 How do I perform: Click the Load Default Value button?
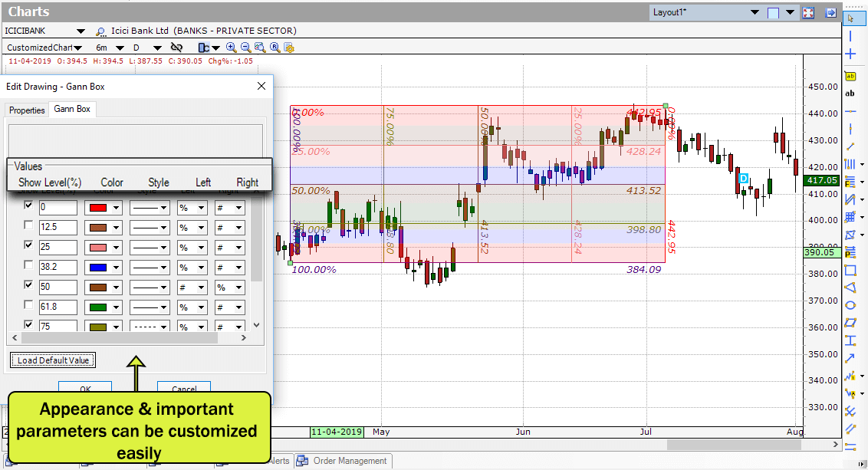tap(52, 360)
